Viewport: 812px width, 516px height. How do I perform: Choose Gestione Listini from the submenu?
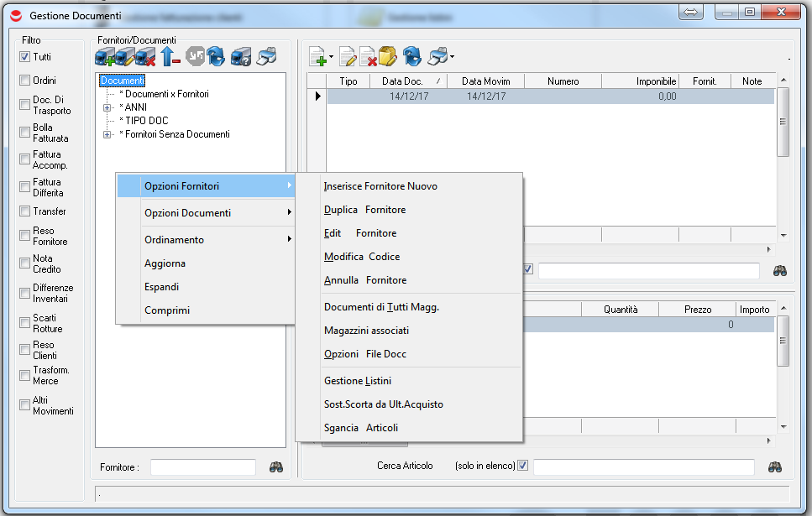tap(358, 381)
